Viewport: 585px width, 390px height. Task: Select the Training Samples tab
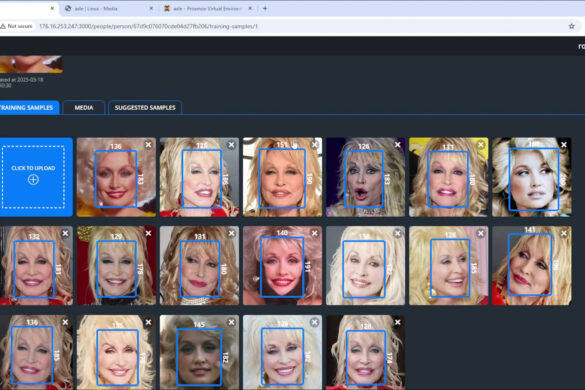coord(27,107)
